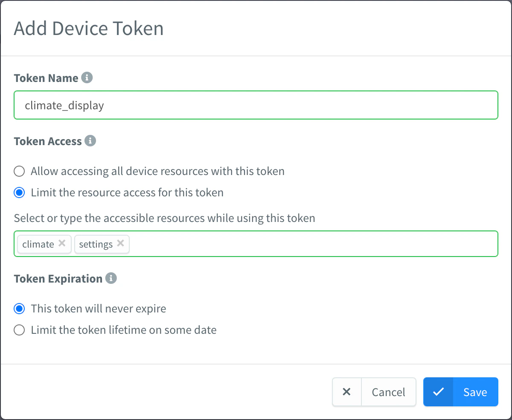Image resolution: width=512 pixels, height=420 pixels.
Task: Select Limit the token lifetime option
Action: (19, 330)
